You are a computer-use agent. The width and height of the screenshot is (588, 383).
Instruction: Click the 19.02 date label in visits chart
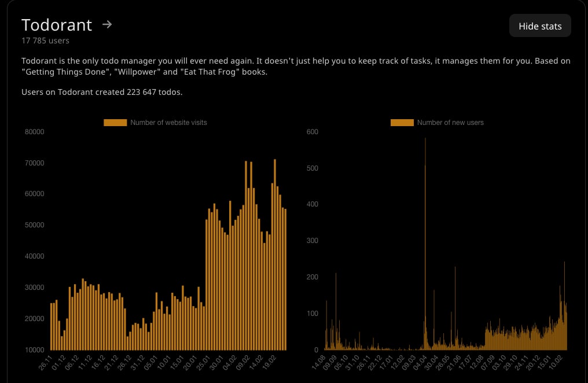[x=268, y=363]
